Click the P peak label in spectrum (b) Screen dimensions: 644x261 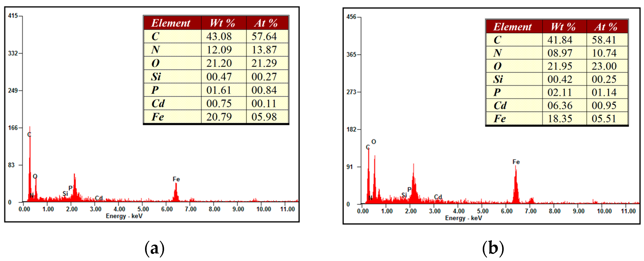[409, 189]
